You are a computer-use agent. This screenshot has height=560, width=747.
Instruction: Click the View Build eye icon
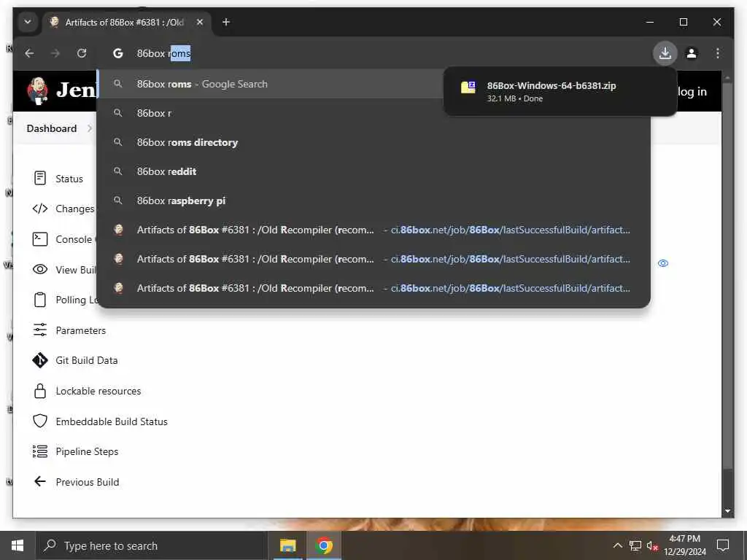[40, 270]
